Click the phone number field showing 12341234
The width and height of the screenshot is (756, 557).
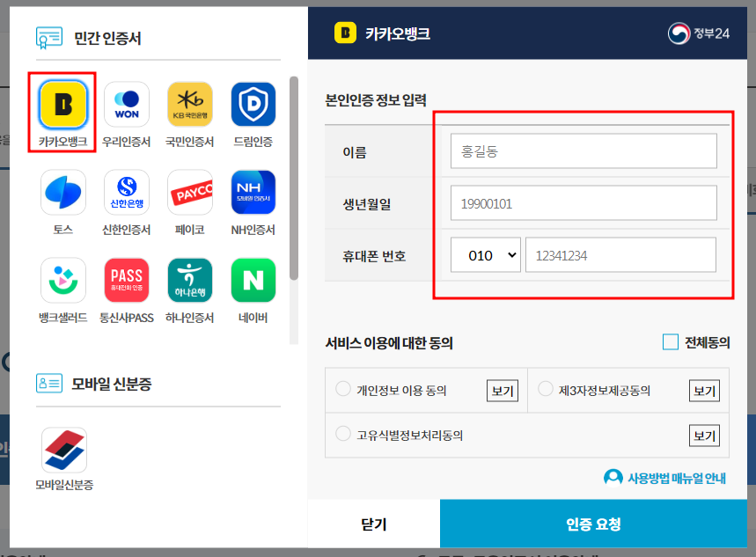tap(620, 254)
